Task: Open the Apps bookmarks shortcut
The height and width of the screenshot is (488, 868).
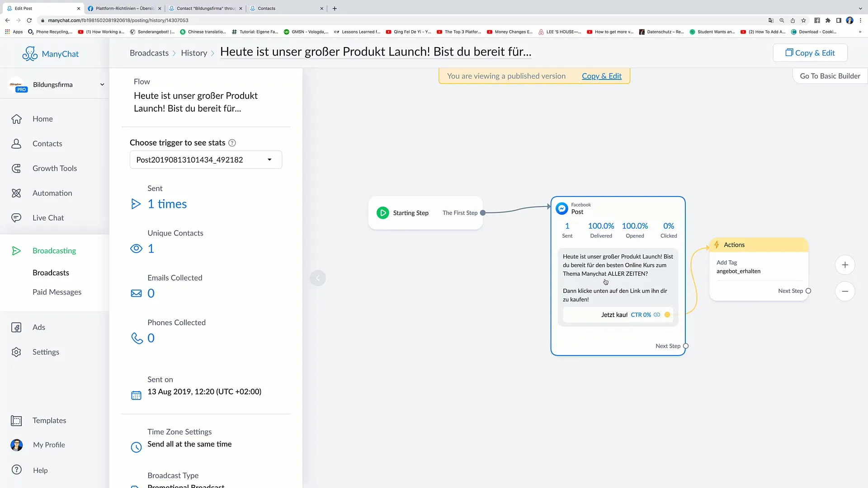Action: click(x=14, y=32)
